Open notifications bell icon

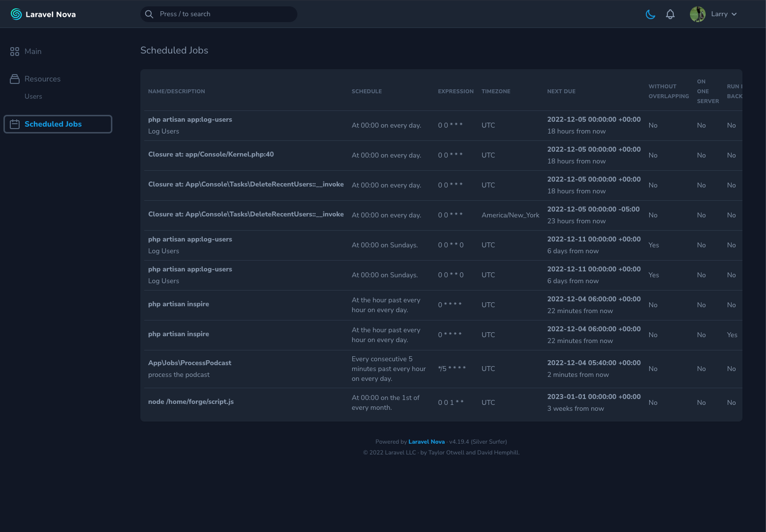coord(670,14)
